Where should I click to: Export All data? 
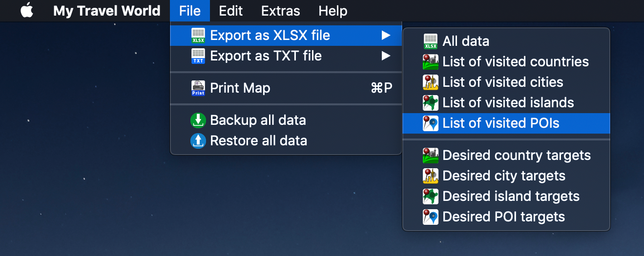coord(506,41)
